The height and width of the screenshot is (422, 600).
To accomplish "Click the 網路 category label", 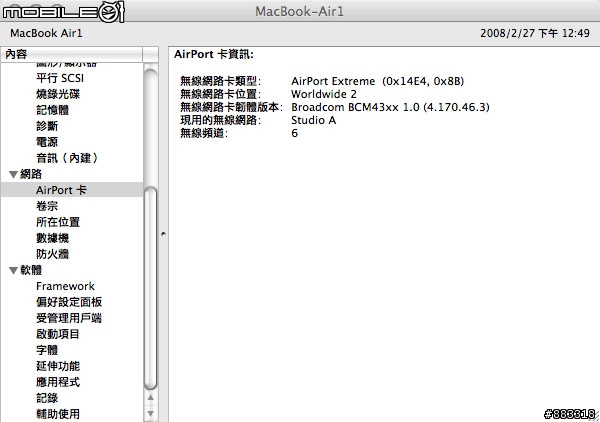I will pos(31,174).
